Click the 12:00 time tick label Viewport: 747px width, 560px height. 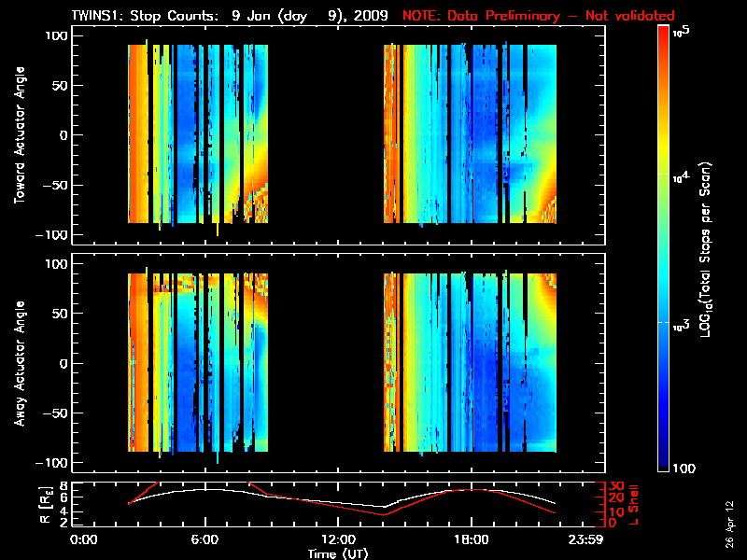coord(338,540)
